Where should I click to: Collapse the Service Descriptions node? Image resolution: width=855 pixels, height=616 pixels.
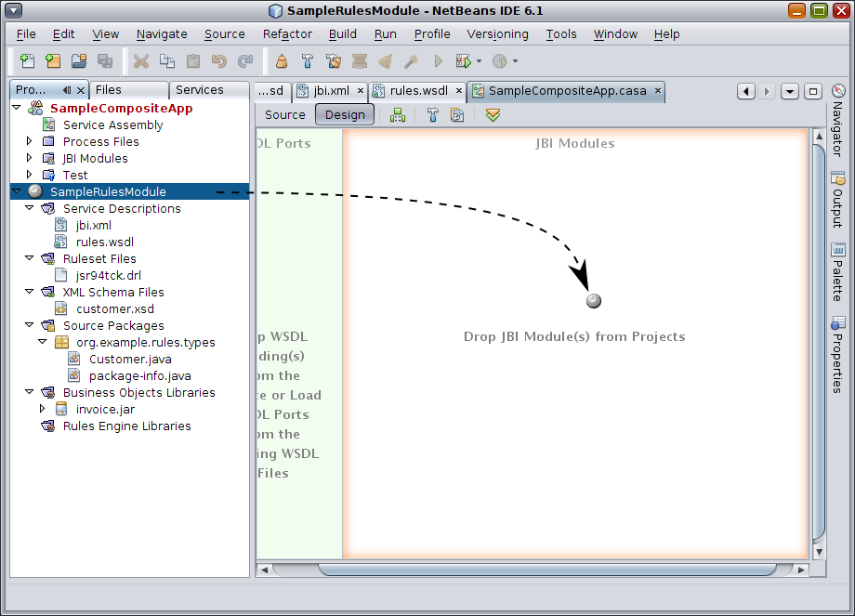30,208
